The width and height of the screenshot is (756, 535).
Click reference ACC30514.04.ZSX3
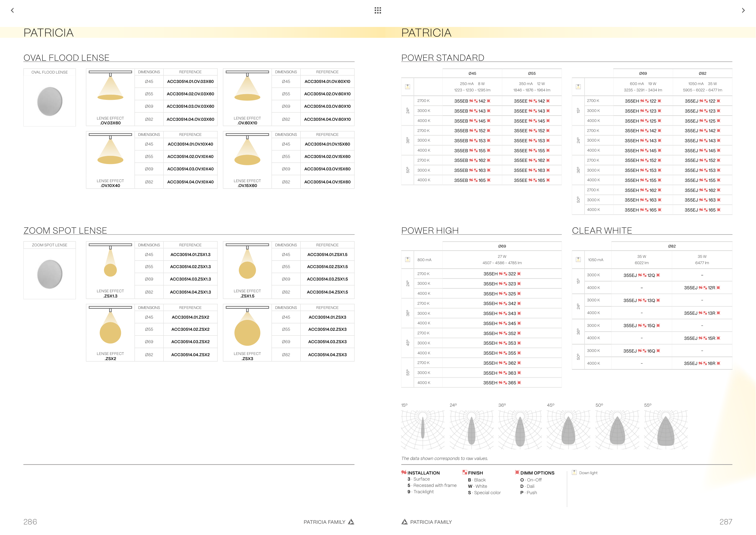pos(327,355)
